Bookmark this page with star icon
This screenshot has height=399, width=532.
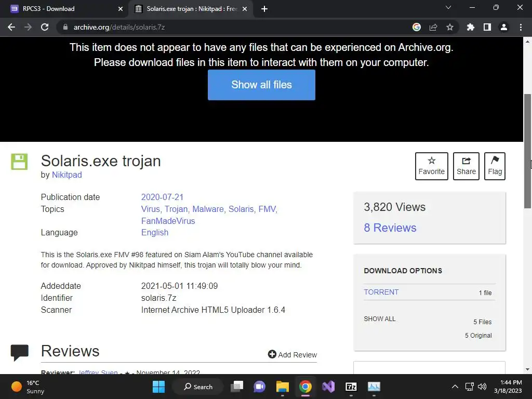[450, 27]
